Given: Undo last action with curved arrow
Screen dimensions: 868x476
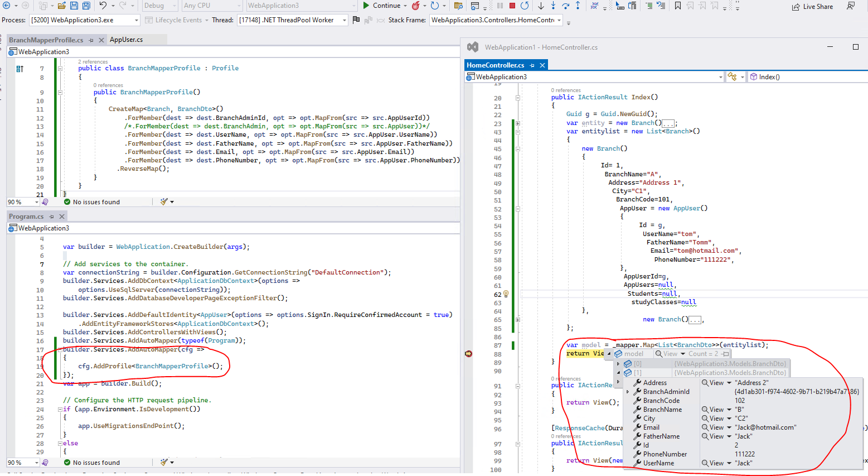Looking at the screenshot, I should pyautogui.click(x=103, y=6).
